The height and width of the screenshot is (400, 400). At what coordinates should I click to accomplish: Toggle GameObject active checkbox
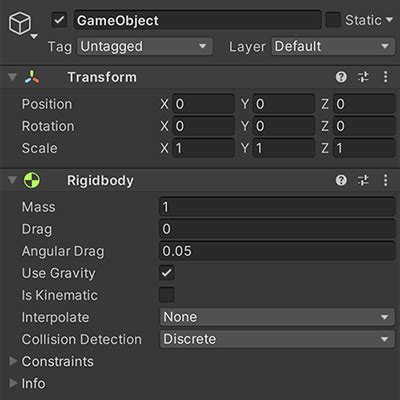tap(59, 20)
